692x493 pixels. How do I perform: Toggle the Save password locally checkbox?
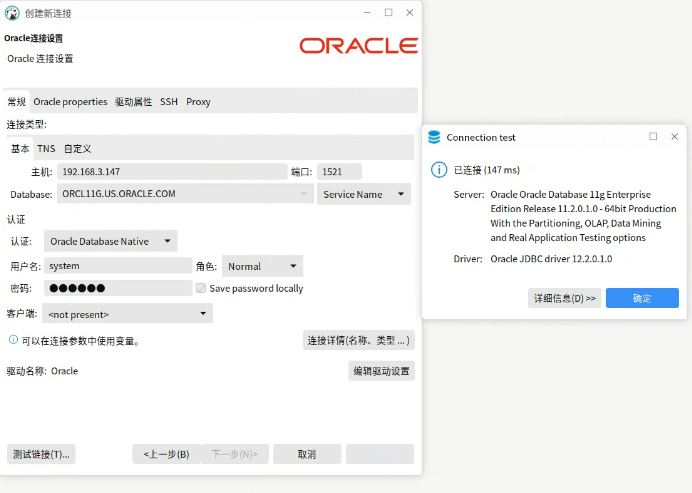tap(201, 288)
